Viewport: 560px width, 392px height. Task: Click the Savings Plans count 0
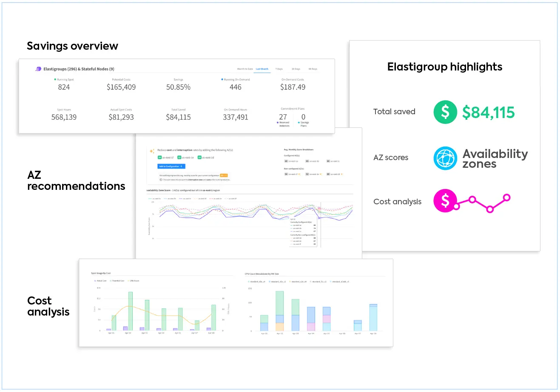[303, 117]
